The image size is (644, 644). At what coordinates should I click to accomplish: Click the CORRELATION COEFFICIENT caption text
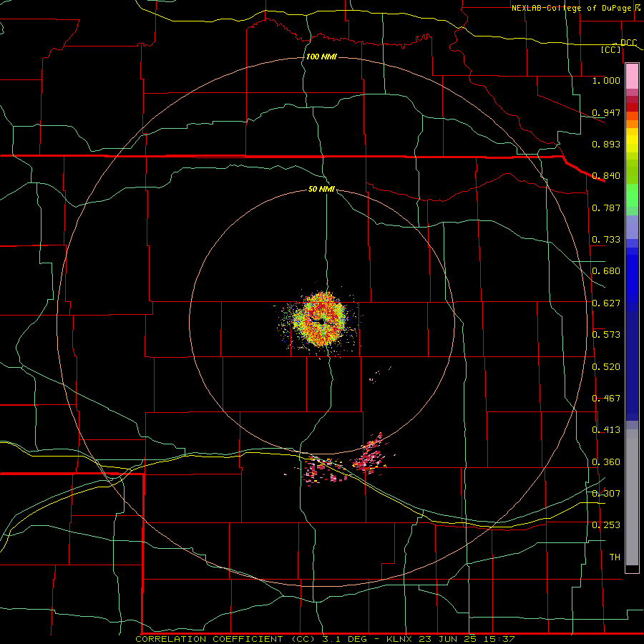(x=325, y=639)
